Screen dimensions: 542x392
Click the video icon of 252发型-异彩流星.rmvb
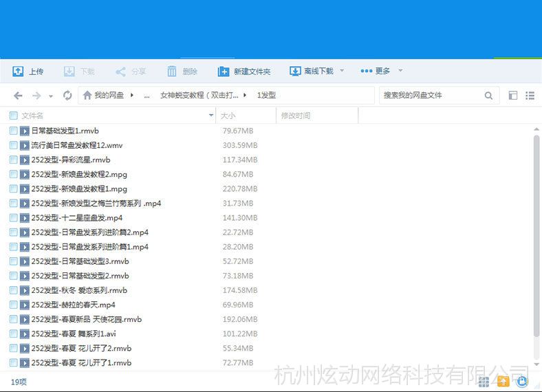(x=25, y=160)
